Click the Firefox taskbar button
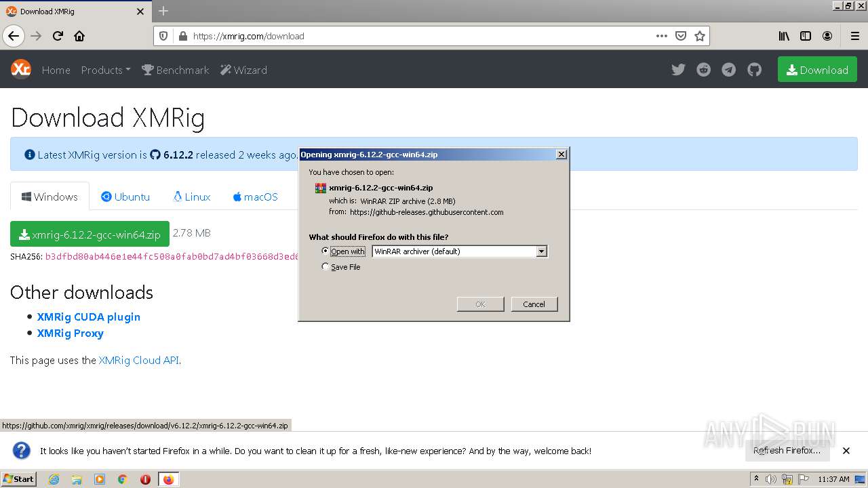Screen dimensions: 868x488 tap(168, 479)
